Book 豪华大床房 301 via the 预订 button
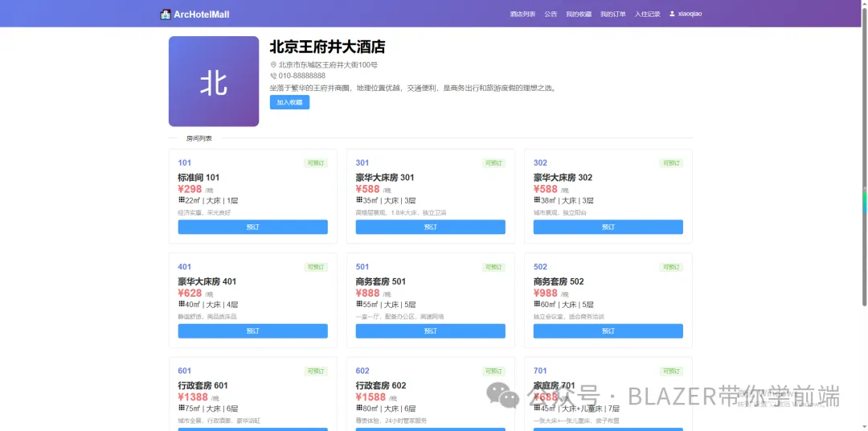Image resolution: width=868 pixels, height=431 pixels. (431, 227)
